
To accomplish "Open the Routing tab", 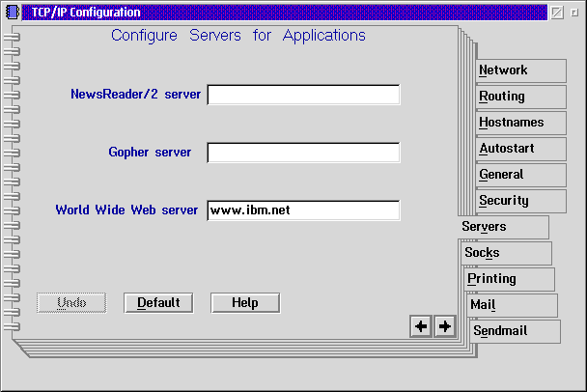I will pos(520,97).
